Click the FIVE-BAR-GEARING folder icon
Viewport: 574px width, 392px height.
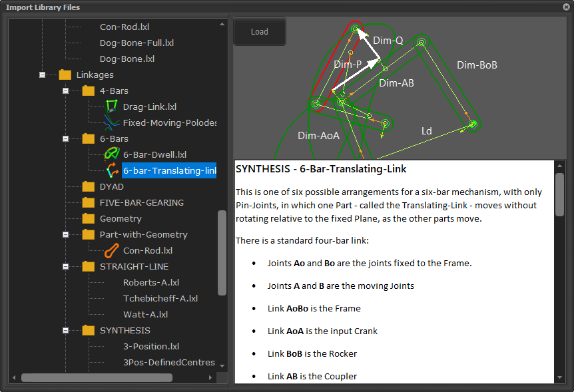[89, 202]
